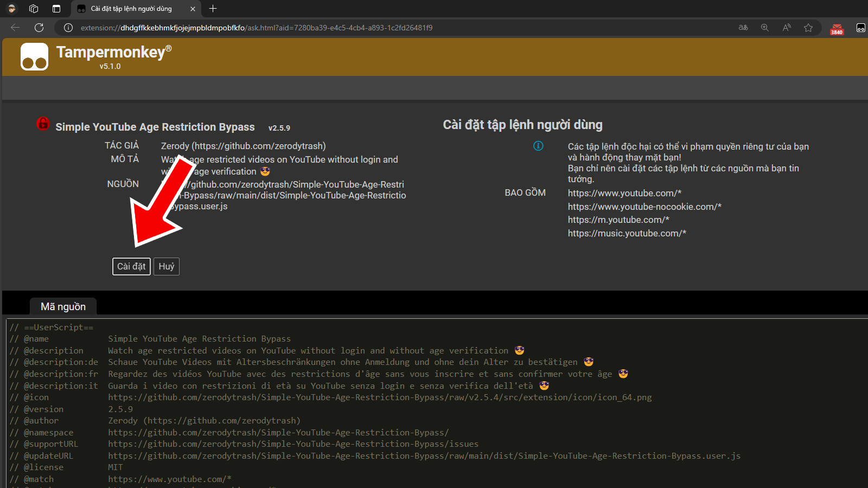Screen dimensions: 868x488
Task: Click the @namespace URL in source code
Action: click(278, 433)
